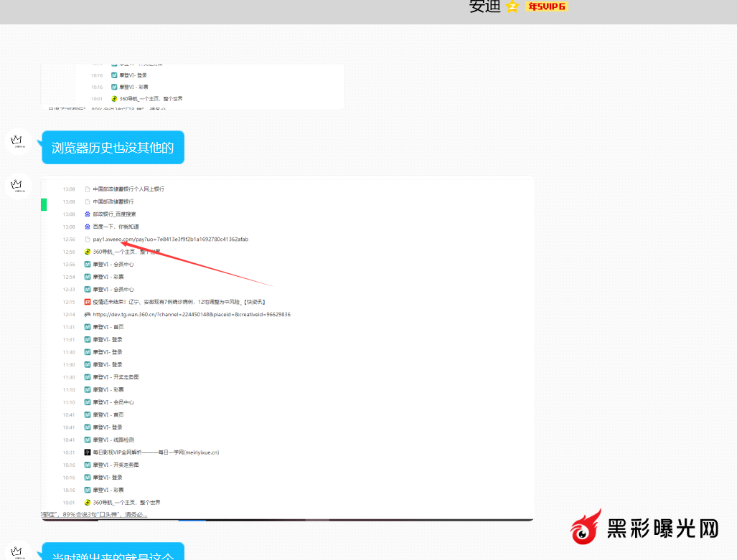Click the 360导航 icon at 12:56

coord(88,252)
